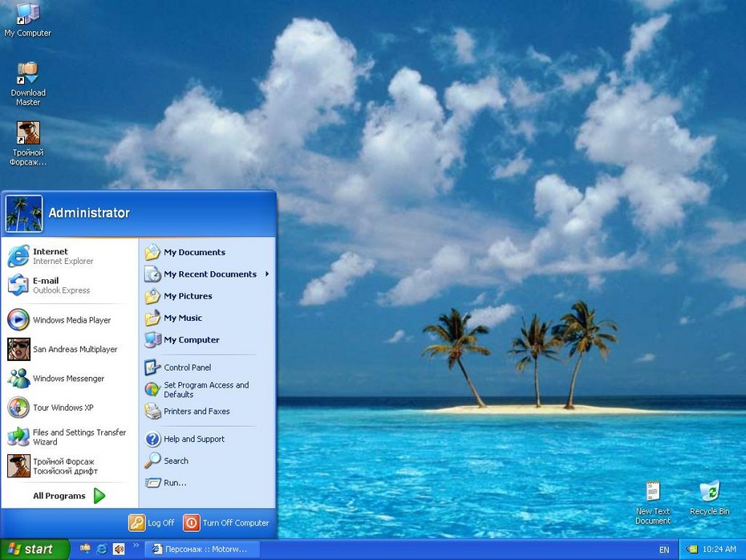Open Outlook Express E-mail entry
Viewport: 746px width, 560px height.
coord(70,285)
